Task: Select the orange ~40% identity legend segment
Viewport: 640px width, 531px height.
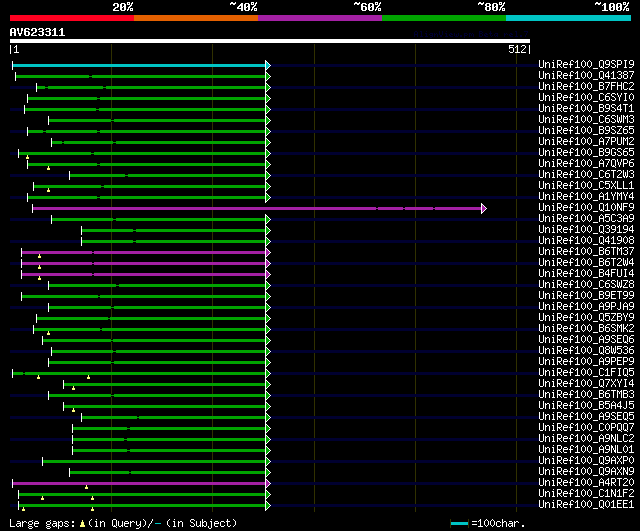Action: click(x=195, y=18)
